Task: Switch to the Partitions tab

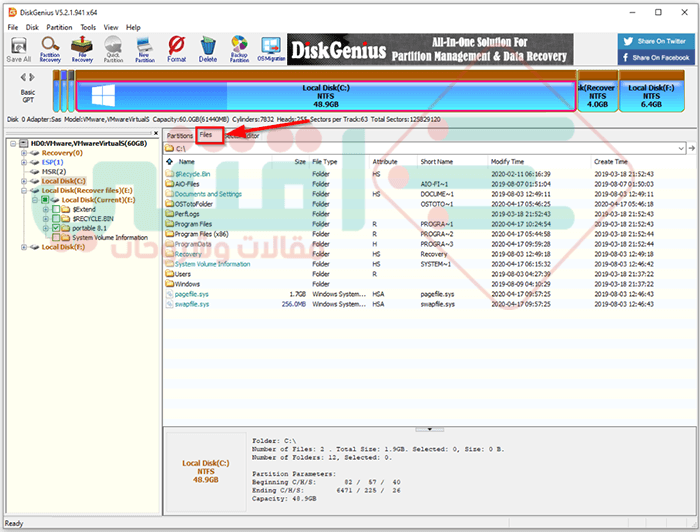Action: click(179, 136)
